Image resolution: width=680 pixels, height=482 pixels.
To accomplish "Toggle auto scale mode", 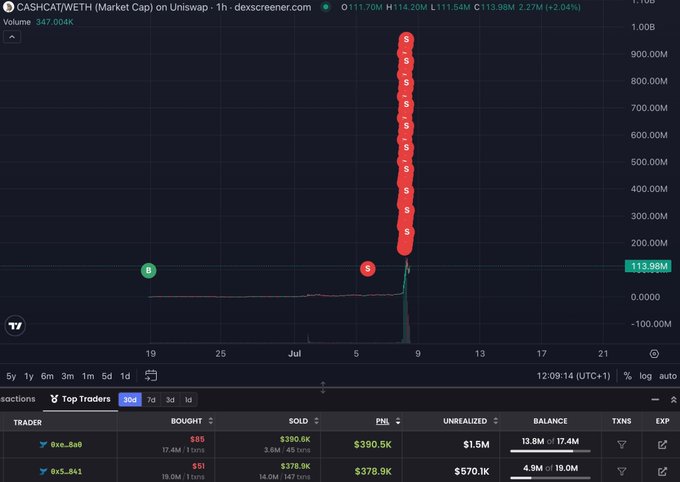I will click(x=668, y=376).
